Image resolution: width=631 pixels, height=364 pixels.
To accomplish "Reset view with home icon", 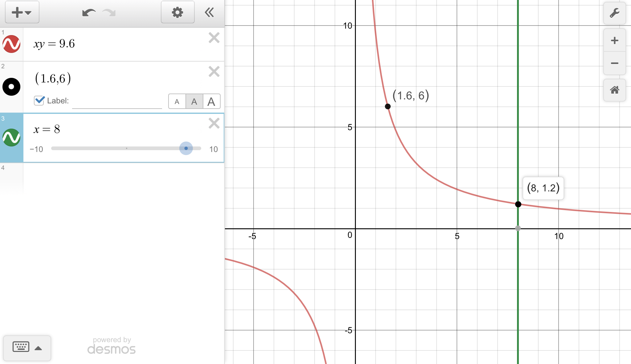I will tap(614, 90).
